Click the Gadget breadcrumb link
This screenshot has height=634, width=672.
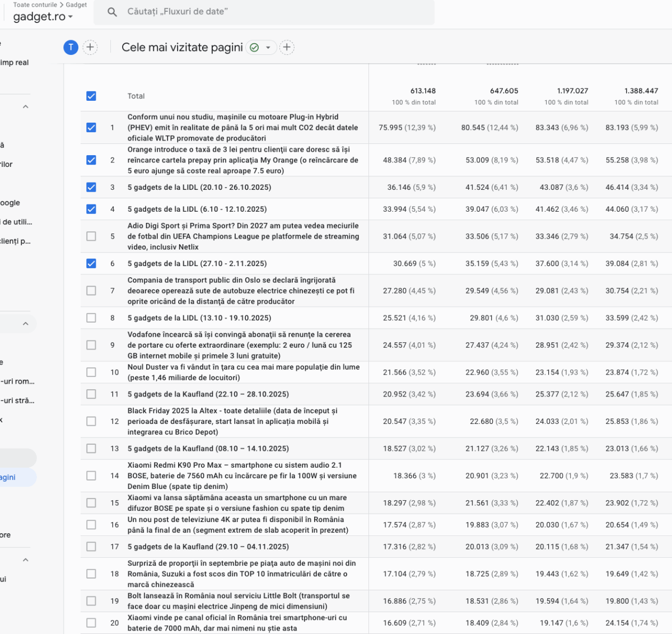[76, 5]
